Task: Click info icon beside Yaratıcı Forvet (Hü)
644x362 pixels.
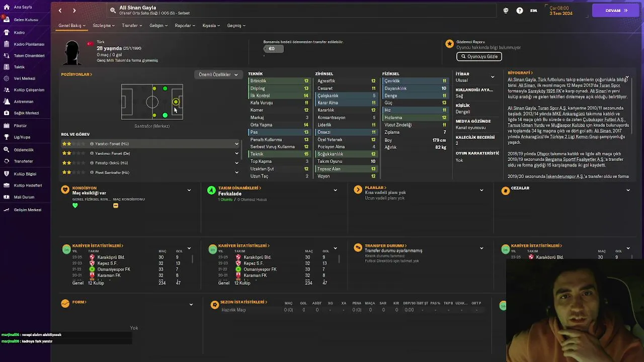Action: [x=92, y=144]
